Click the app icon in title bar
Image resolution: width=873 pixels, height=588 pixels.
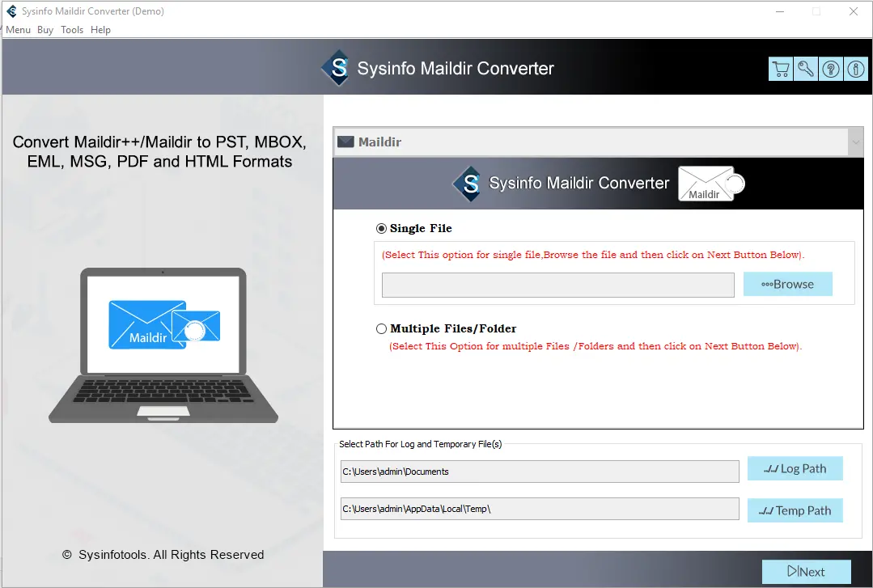[x=11, y=11]
